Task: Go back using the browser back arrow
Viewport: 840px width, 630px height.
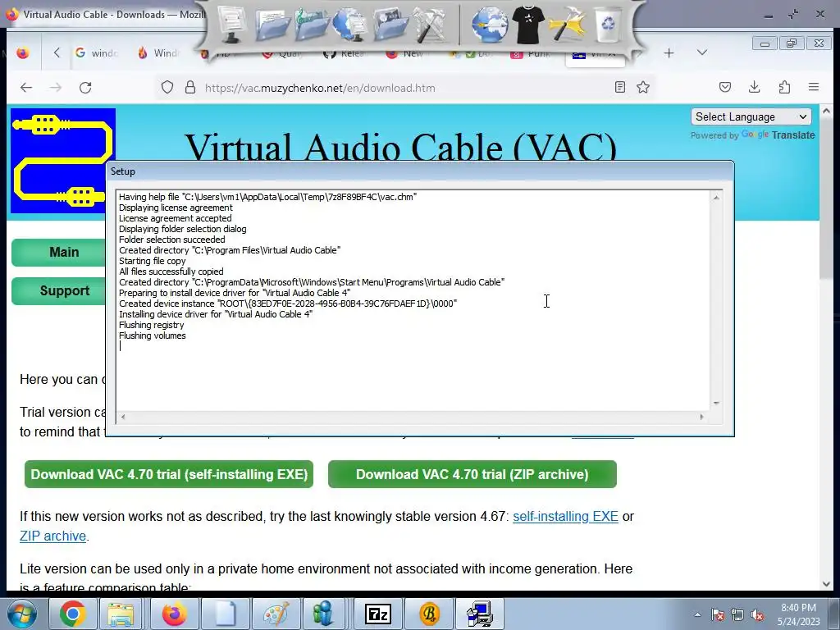Action: pyautogui.click(x=26, y=87)
